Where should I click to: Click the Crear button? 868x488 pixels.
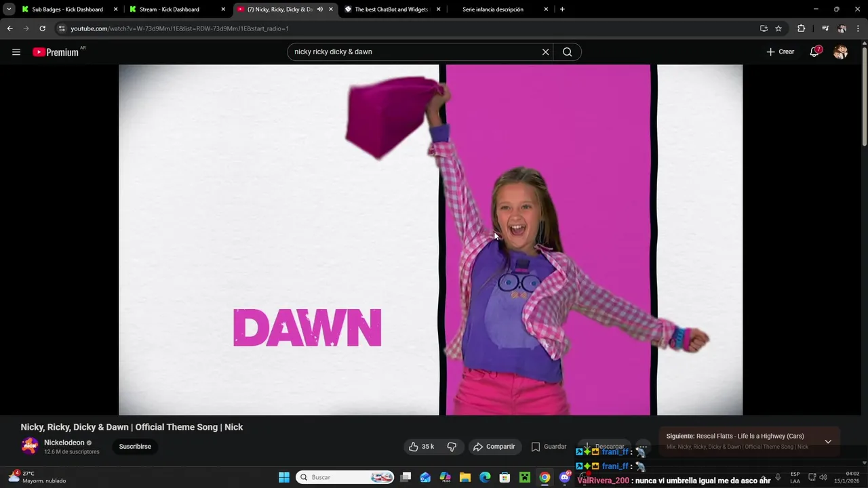[781, 52]
